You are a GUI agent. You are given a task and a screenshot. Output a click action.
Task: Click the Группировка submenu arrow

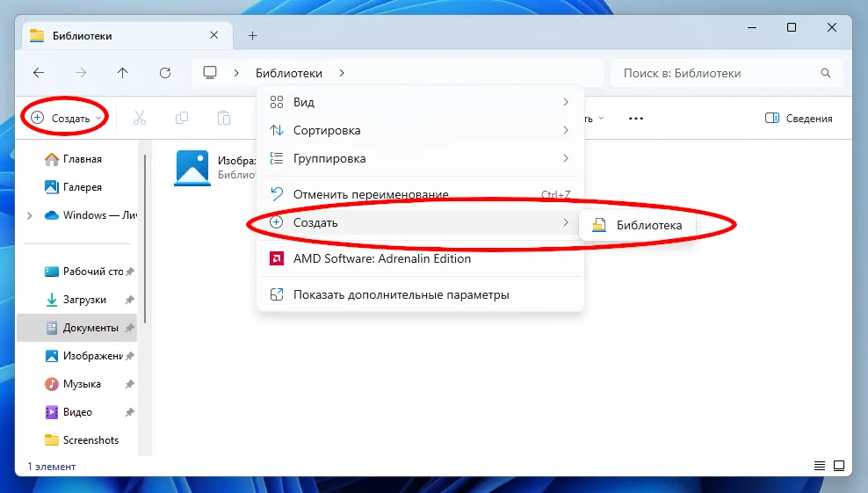click(565, 158)
